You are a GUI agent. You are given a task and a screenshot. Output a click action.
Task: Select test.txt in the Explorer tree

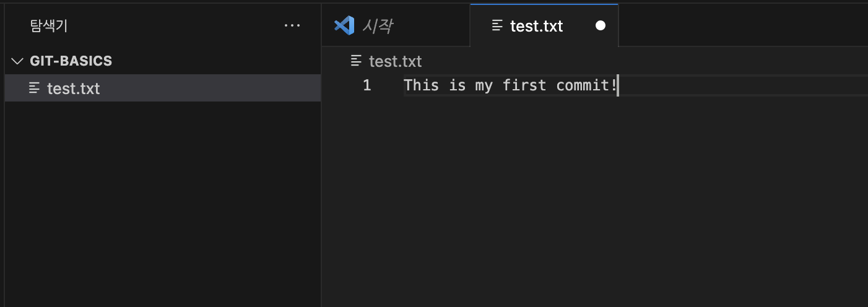pos(163,89)
